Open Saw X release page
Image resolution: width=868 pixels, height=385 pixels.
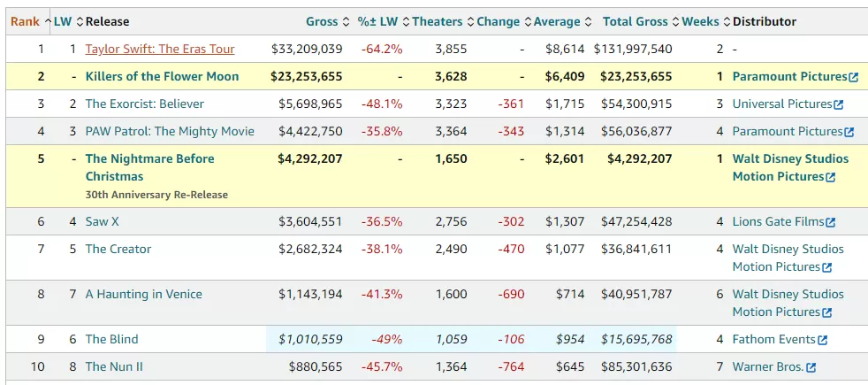pos(102,222)
